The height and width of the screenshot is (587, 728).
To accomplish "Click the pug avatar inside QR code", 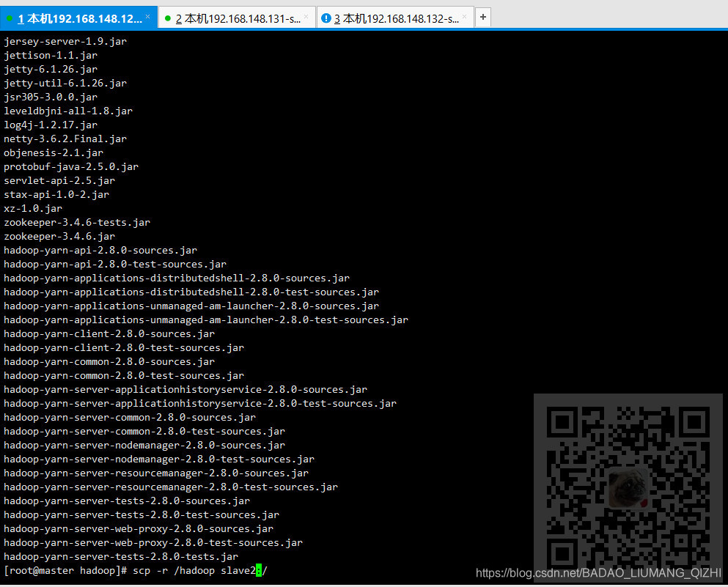I will coord(628,488).
